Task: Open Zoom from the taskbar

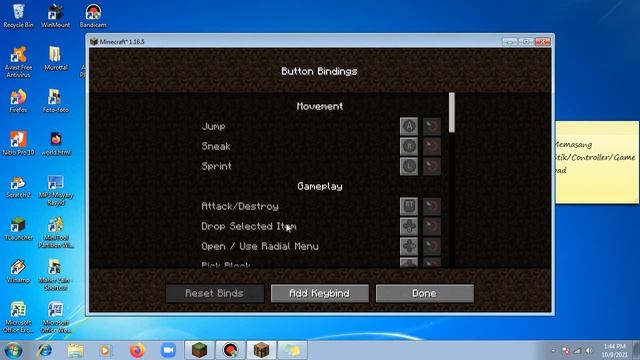Action: click(x=168, y=350)
